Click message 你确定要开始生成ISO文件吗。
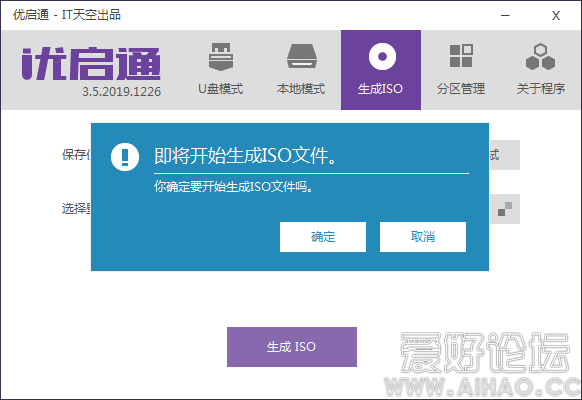The width and height of the screenshot is (582, 400). 234,187
